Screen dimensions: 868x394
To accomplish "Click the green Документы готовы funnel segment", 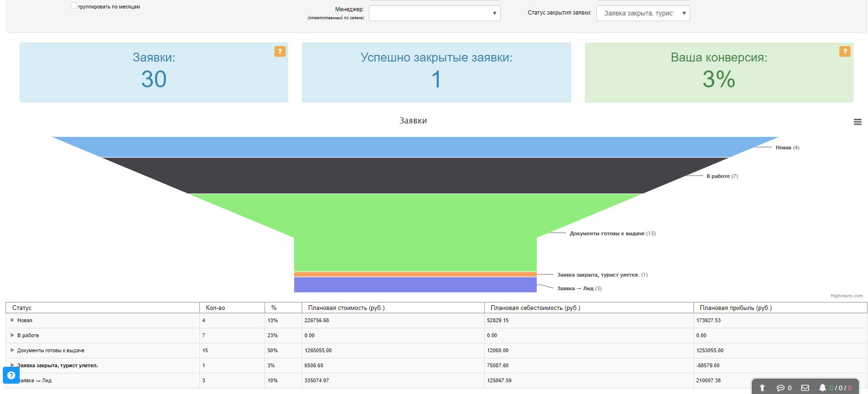I will click(415, 232).
